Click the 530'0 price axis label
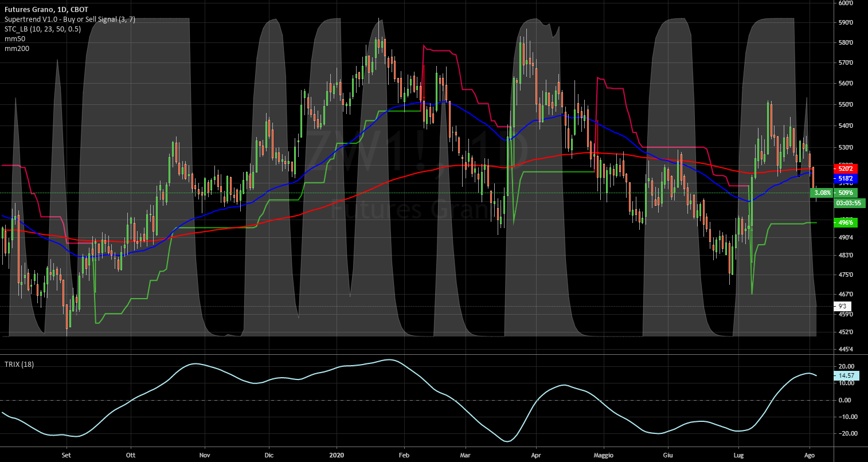868x462 pixels. [x=846, y=147]
